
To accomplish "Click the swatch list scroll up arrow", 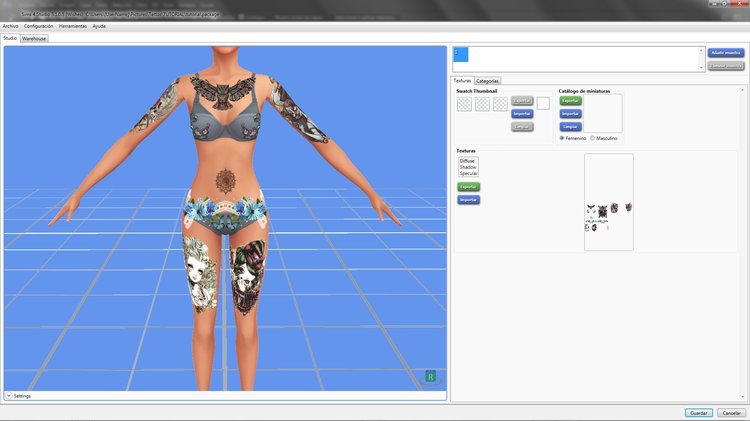I will [x=701, y=50].
